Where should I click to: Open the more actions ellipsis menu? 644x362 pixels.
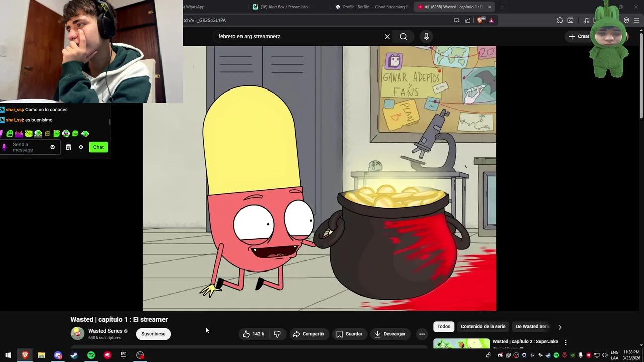pos(422,334)
